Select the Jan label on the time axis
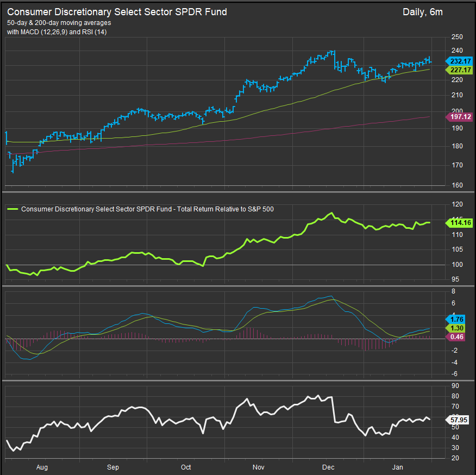The width and height of the screenshot is (476, 475). click(x=397, y=467)
